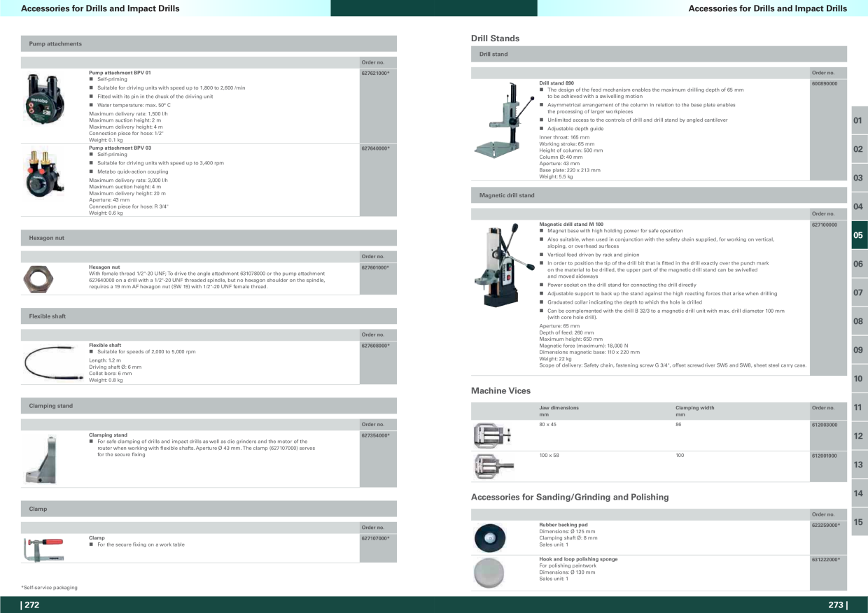Image resolution: width=868 pixels, height=613 pixels.
Task: Click the left page header title
Action: [x=100, y=8]
